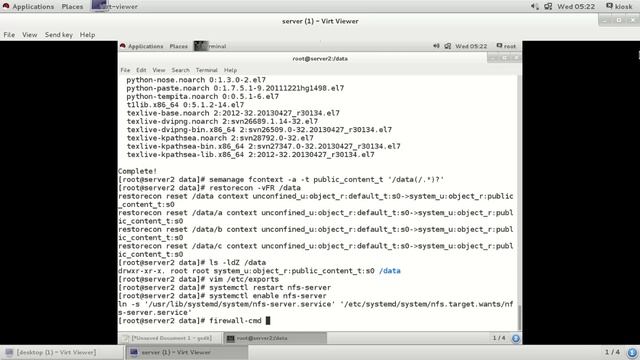
Task: Open the terminal Edit menu
Action: pos(141,70)
